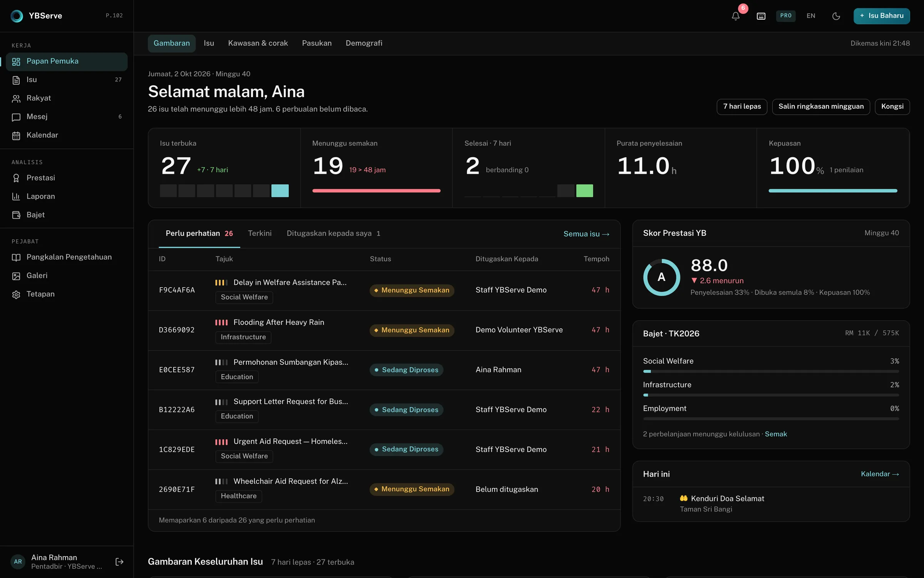Switch to the Isu top tab
This screenshot has height=578, width=924.
(209, 43)
